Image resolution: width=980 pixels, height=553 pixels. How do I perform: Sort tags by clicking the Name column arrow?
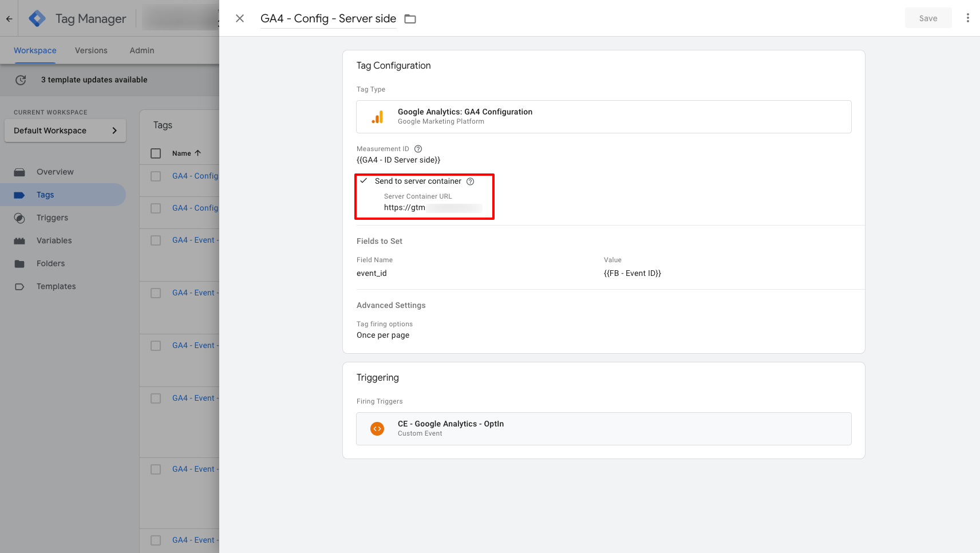(197, 153)
